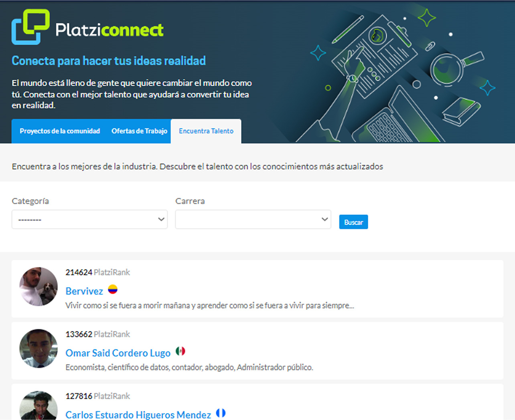The width and height of the screenshot is (515, 420).
Task: Open the Carrera dropdown
Action: tap(253, 220)
